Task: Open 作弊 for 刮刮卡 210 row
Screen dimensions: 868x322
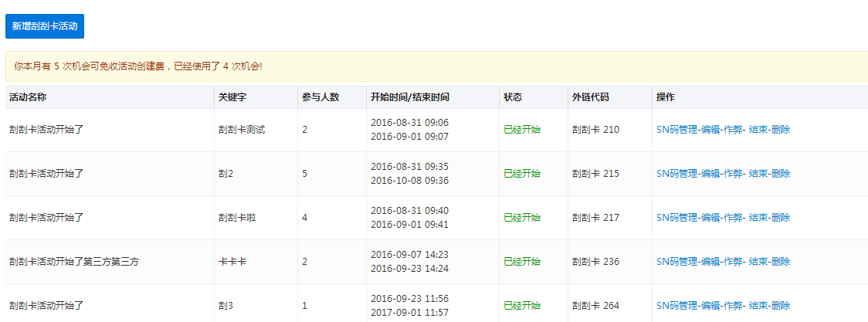Action: click(x=733, y=130)
